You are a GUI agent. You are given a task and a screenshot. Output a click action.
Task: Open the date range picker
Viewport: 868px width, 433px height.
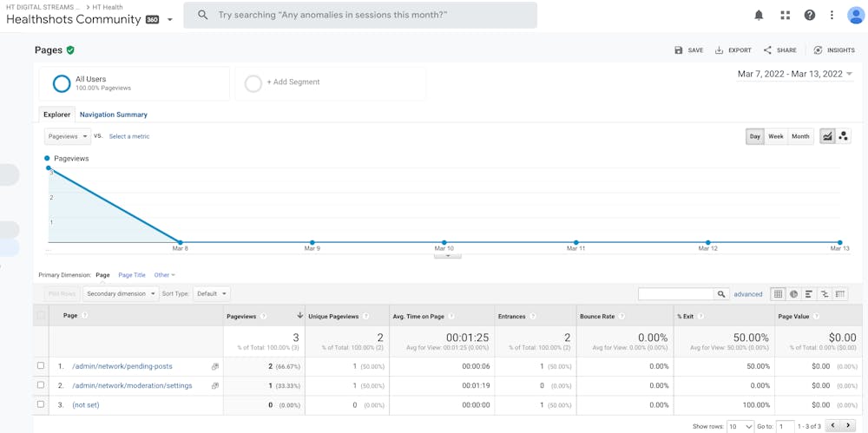[795, 74]
